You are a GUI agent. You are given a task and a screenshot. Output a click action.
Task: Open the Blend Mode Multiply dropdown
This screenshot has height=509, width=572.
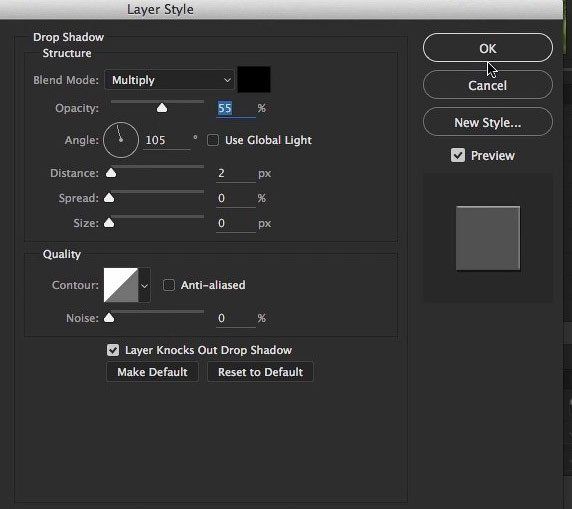(x=169, y=80)
